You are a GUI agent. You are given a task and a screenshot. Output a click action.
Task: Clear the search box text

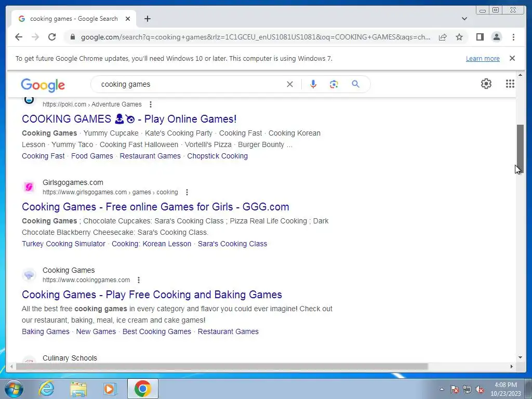pyautogui.click(x=290, y=84)
